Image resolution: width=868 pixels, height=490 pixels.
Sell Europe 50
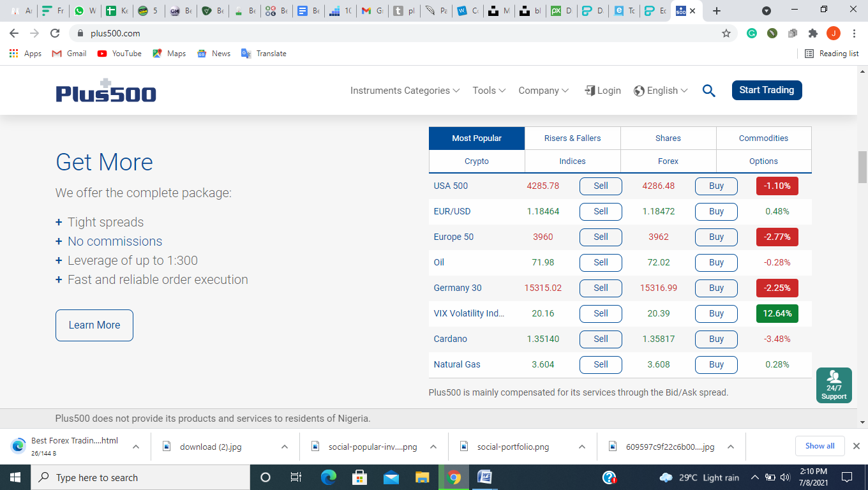pos(601,237)
